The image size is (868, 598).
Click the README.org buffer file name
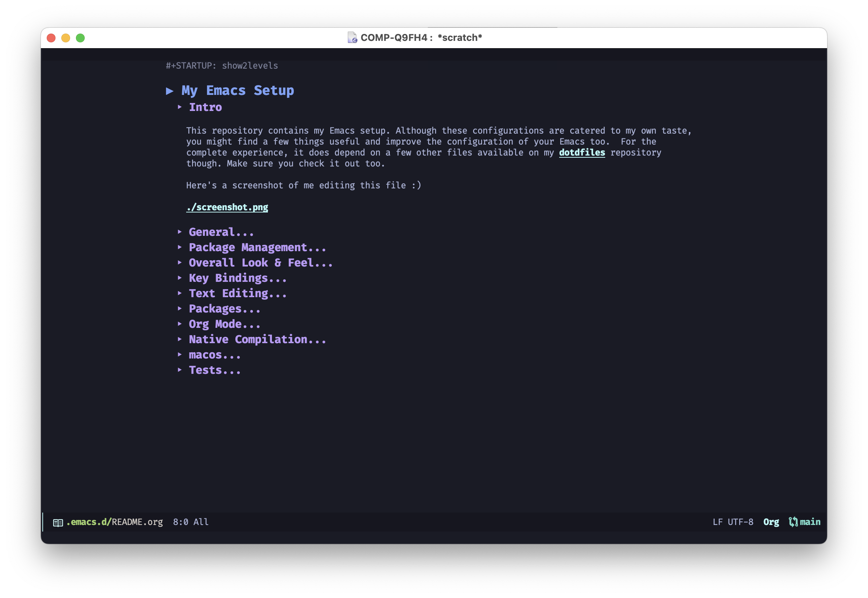click(137, 522)
